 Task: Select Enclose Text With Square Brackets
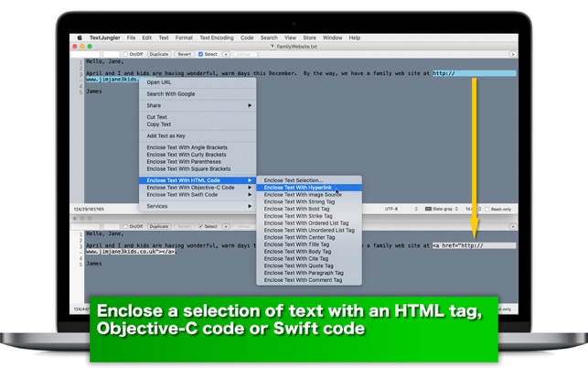(x=198, y=169)
